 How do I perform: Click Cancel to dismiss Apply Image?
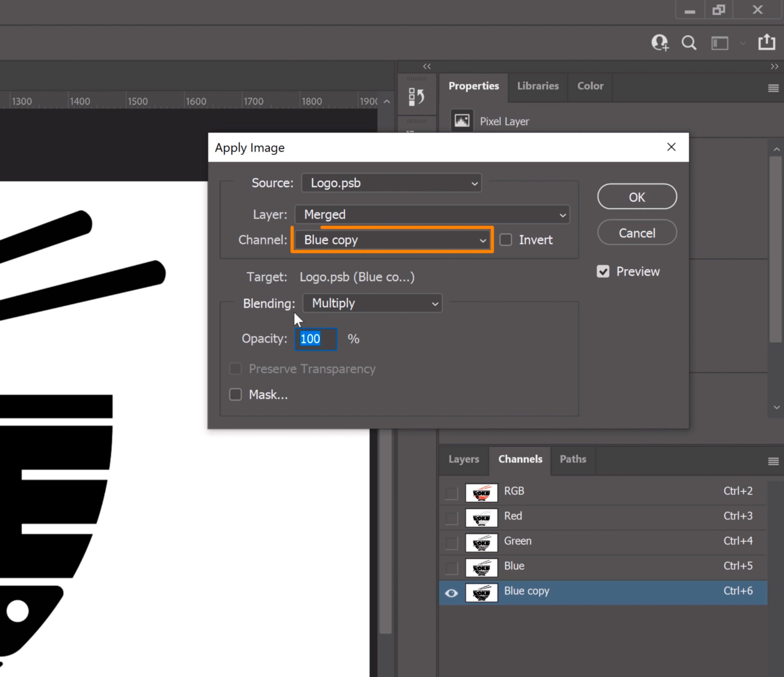(637, 233)
